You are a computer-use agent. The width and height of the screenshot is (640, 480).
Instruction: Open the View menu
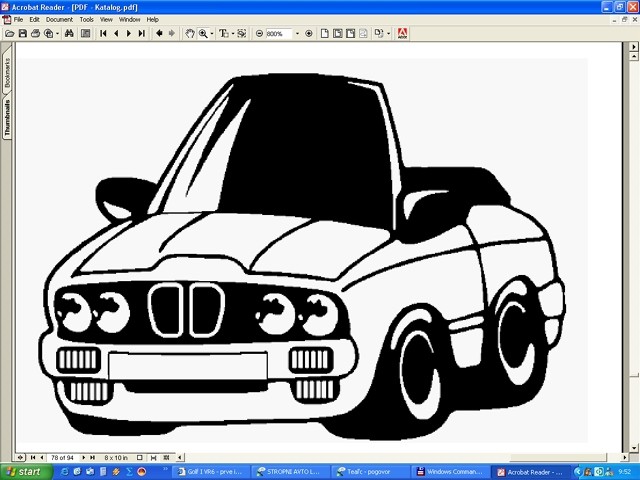coord(106,19)
